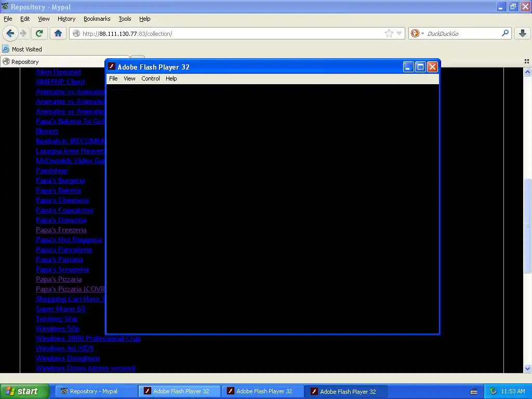Open the Super Mario 63 link
Screen dimensions: 532x399
click(60, 309)
